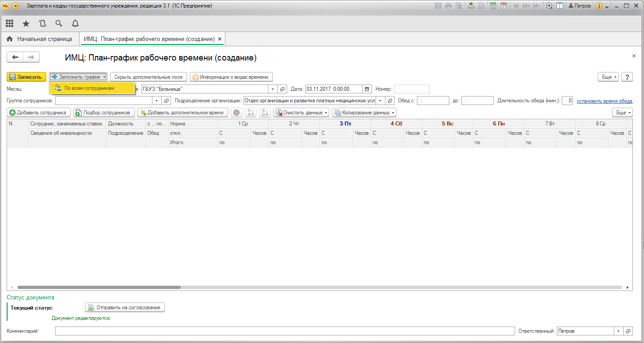Open Favorites star icon
The width and height of the screenshot is (644, 343).
pyautogui.click(x=26, y=23)
